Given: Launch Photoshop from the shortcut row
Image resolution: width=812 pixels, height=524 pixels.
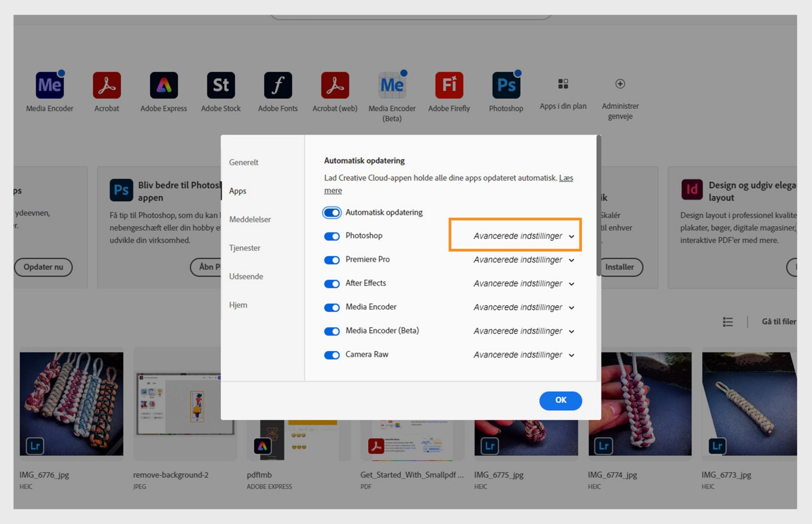Looking at the screenshot, I should point(506,85).
